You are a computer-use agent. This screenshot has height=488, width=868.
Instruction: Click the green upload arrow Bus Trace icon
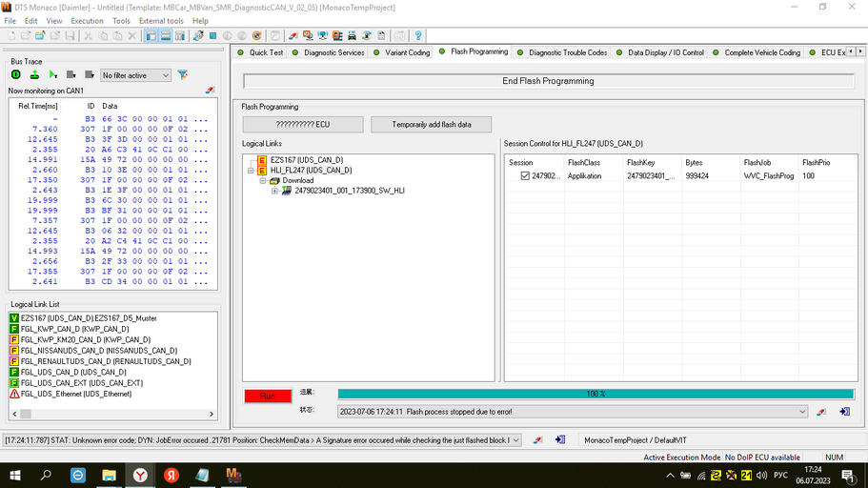tap(34, 74)
